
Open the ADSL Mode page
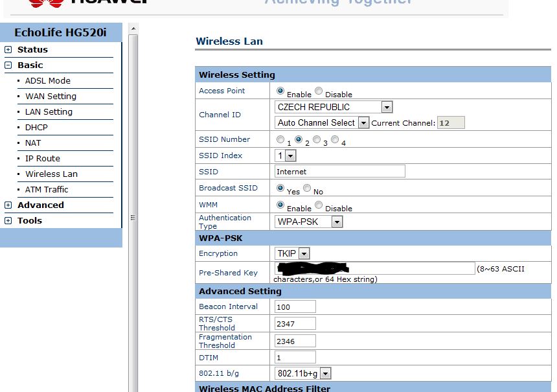pyautogui.click(x=47, y=81)
